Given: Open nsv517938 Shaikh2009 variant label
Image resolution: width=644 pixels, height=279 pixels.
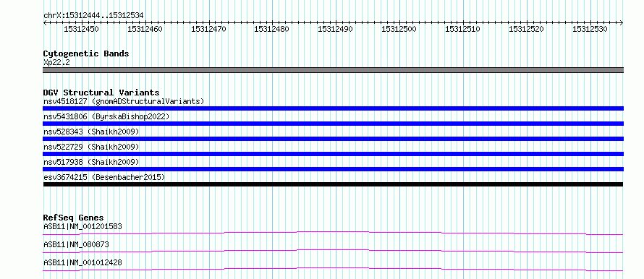Looking at the screenshot, I should pyautogui.click(x=91, y=162).
